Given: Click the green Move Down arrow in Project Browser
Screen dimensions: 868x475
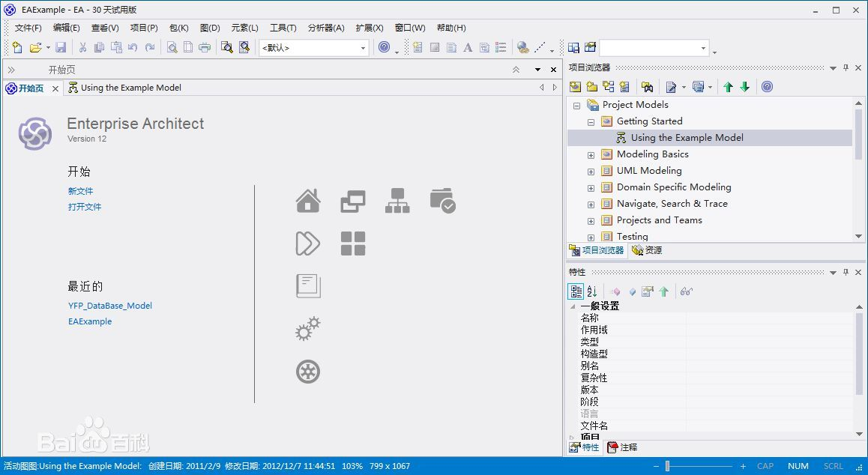Looking at the screenshot, I should coord(745,87).
